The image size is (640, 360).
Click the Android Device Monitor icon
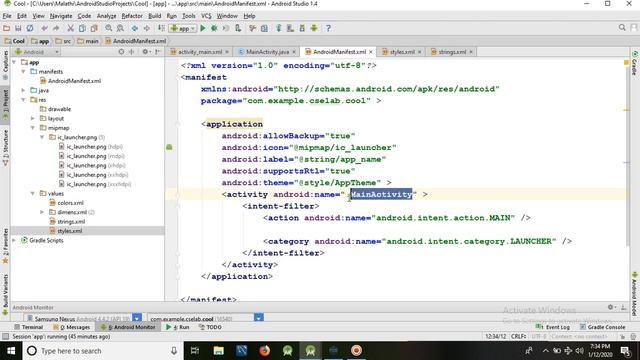click(314, 28)
